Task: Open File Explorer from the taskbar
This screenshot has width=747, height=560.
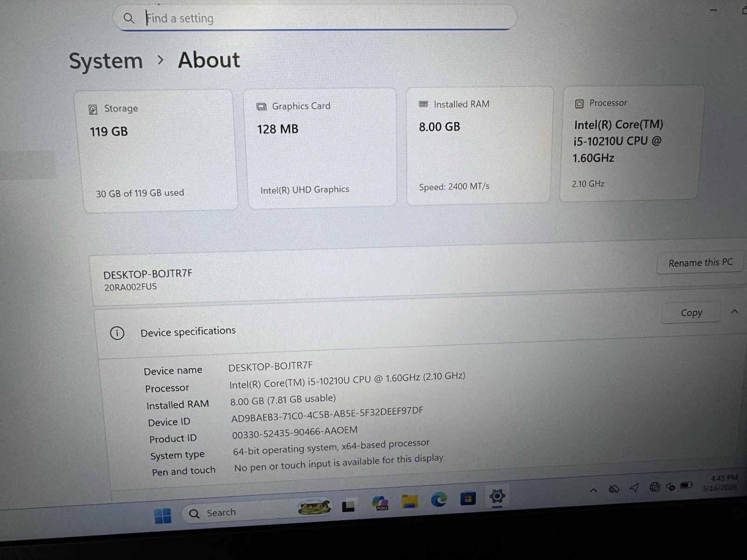Action: (x=410, y=501)
